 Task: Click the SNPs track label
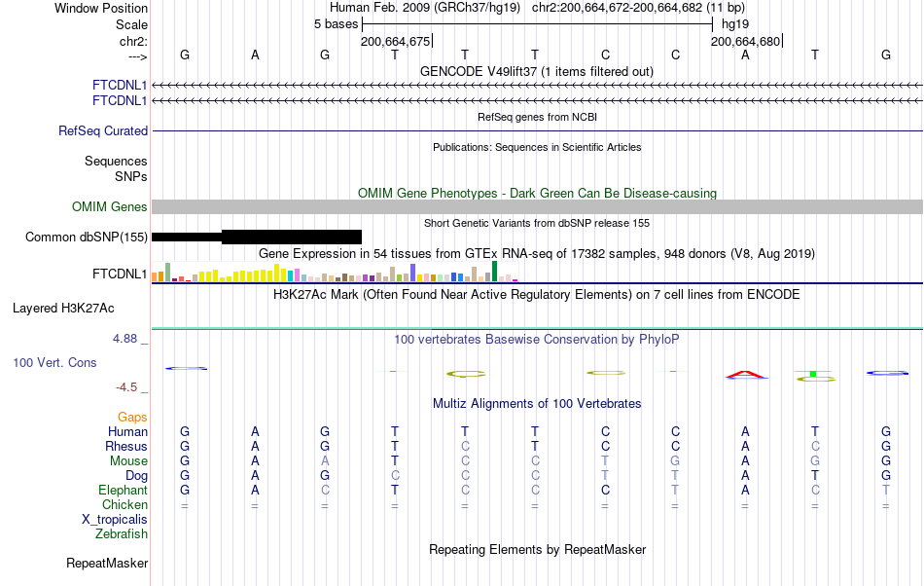pos(131,176)
